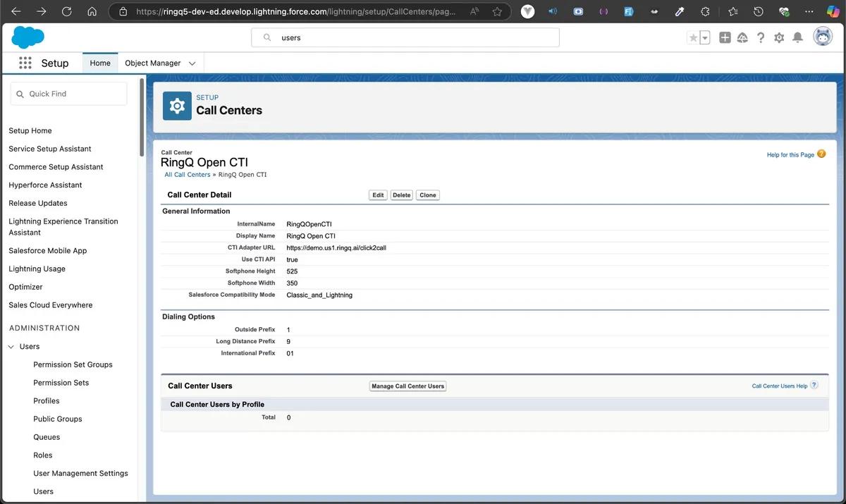Switch to the Object Manager tab
Image resolution: width=846 pixels, height=504 pixels.
[153, 63]
